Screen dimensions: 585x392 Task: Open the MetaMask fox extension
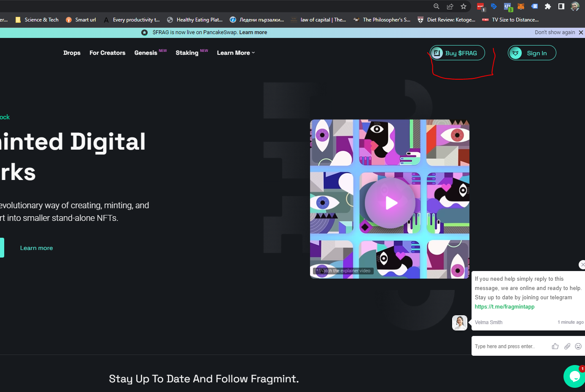click(x=521, y=6)
